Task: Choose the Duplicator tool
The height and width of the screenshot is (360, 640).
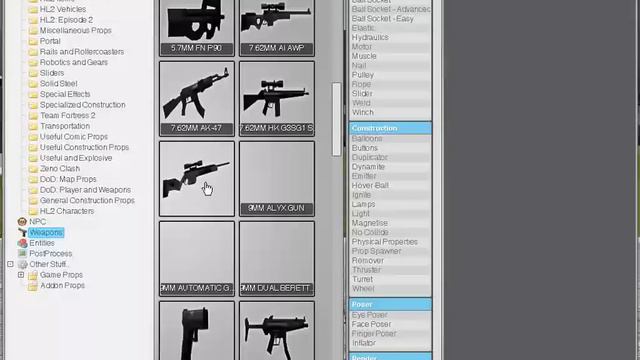Action: pos(369,157)
